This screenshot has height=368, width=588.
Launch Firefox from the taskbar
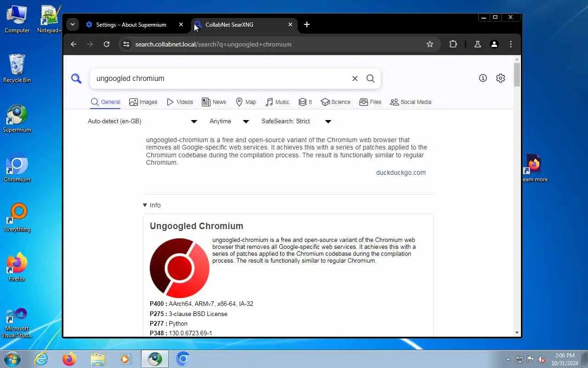(x=69, y=359)
